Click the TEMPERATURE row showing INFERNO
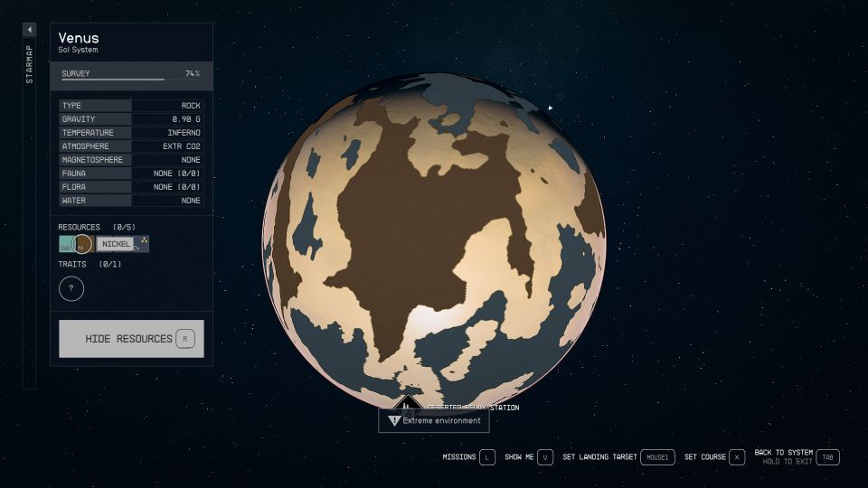Viewport: 868px width, 488px height. (131, 133)
